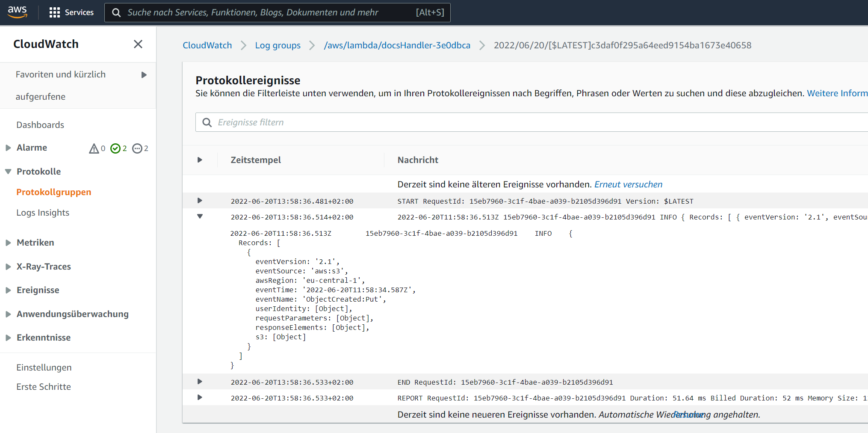Click requestParameters: [Object] line
Viewport: 868px width, 433px height.
pyautogui.click(x=314, y=318)
